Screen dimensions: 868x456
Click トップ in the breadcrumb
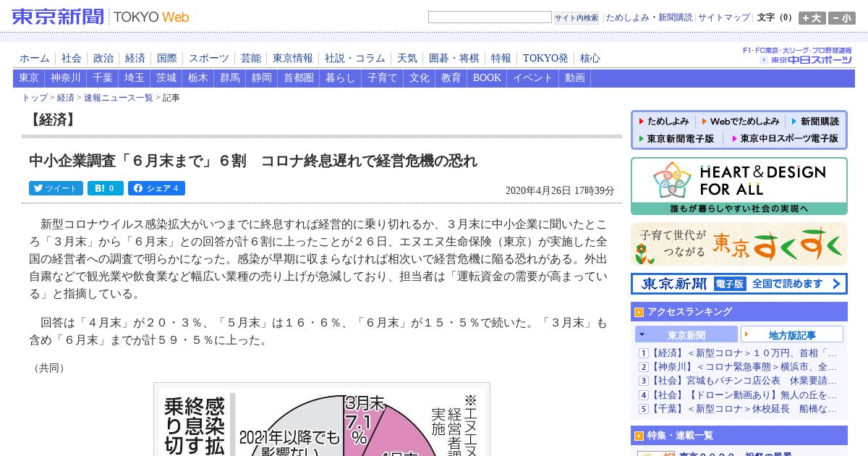click(35, 98)
